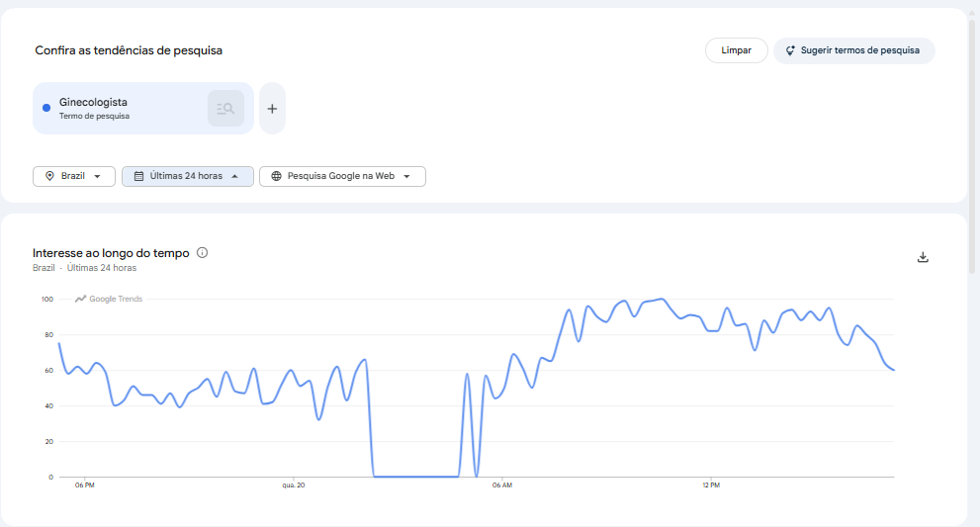Click the 06 AM marker on time axis
The height and width of the screenshot is (527, 980).
(502, 485)
